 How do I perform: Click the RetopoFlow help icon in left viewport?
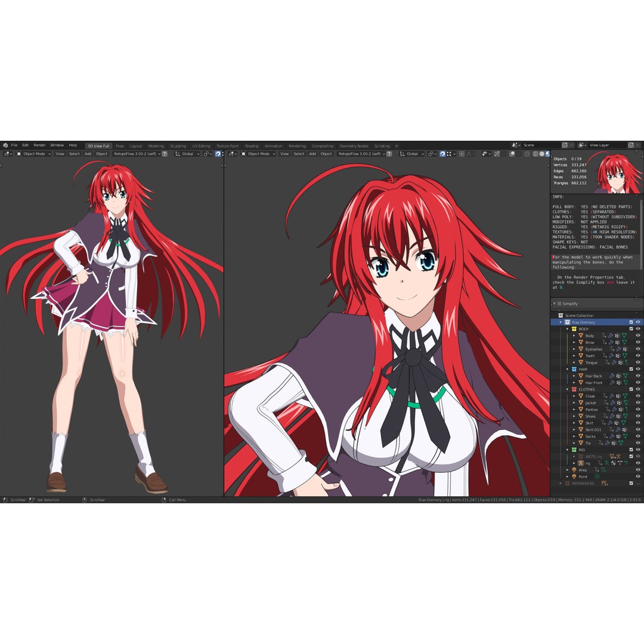pyautogui.click(x=165, y=154)
